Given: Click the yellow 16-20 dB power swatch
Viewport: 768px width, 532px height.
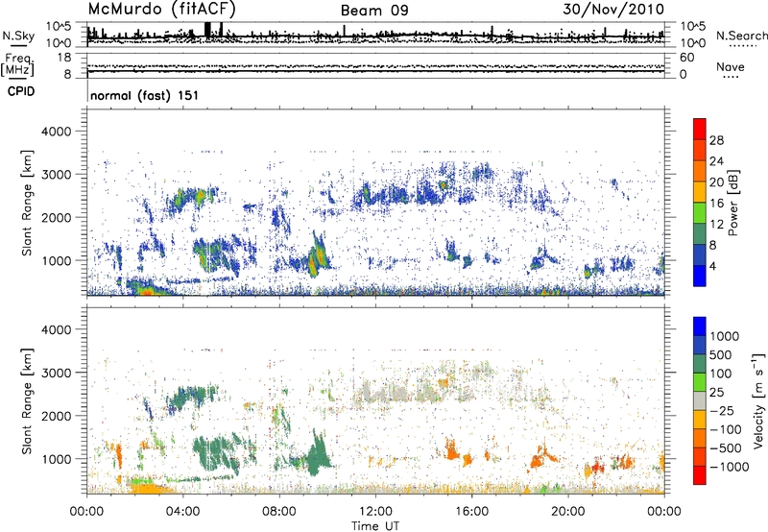Looking at the screenshot, I should point(700,192).
